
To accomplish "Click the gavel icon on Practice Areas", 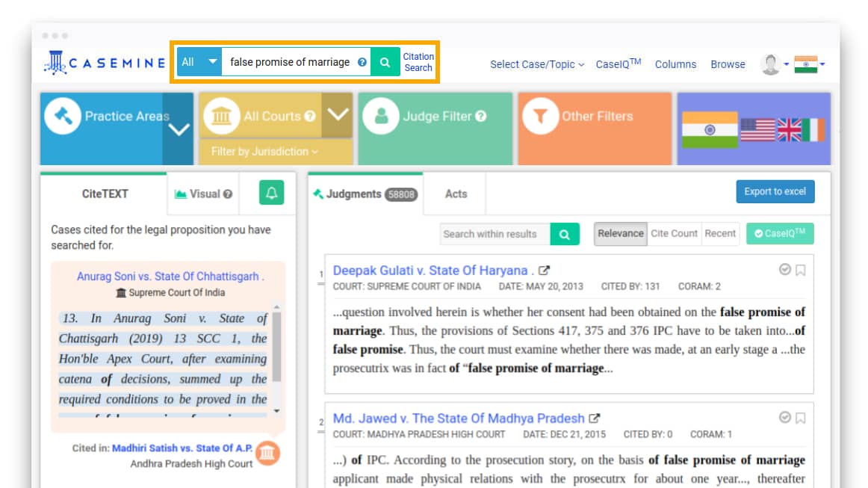I will [63, 117].
